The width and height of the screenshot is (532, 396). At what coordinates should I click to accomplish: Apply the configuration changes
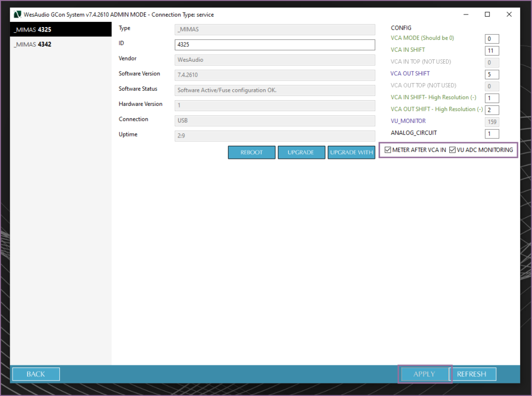pyautogui.click(x=424, y=374)
